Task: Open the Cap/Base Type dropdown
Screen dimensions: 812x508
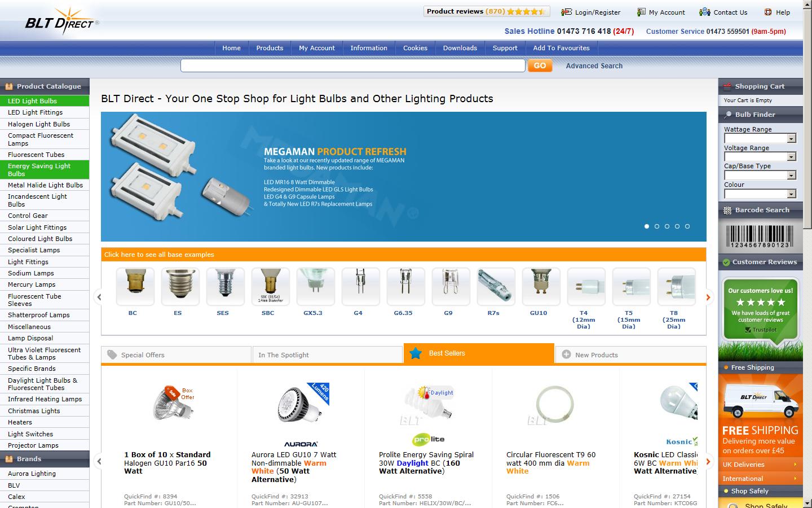Action: [760, 175]
